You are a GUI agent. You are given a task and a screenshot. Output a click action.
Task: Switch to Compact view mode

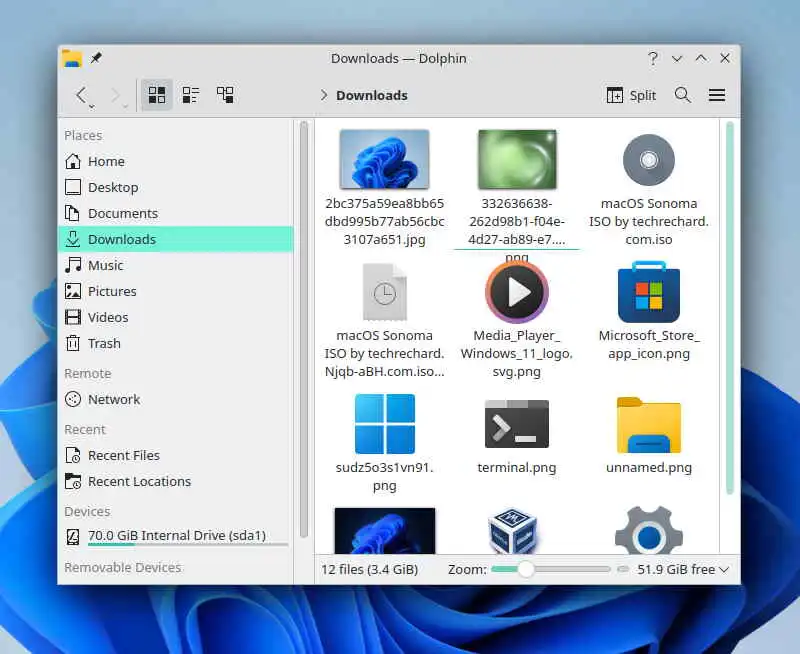[190, 95]
